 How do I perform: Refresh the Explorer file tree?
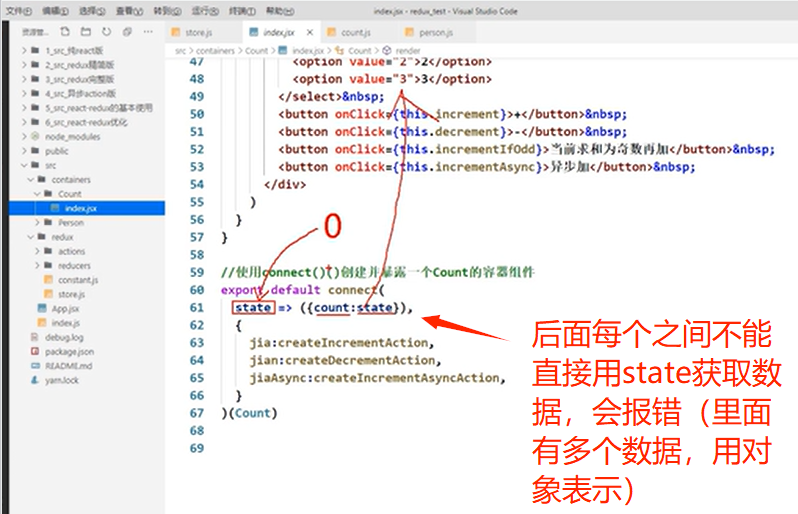pyautogui.click(x=106, y=32)
